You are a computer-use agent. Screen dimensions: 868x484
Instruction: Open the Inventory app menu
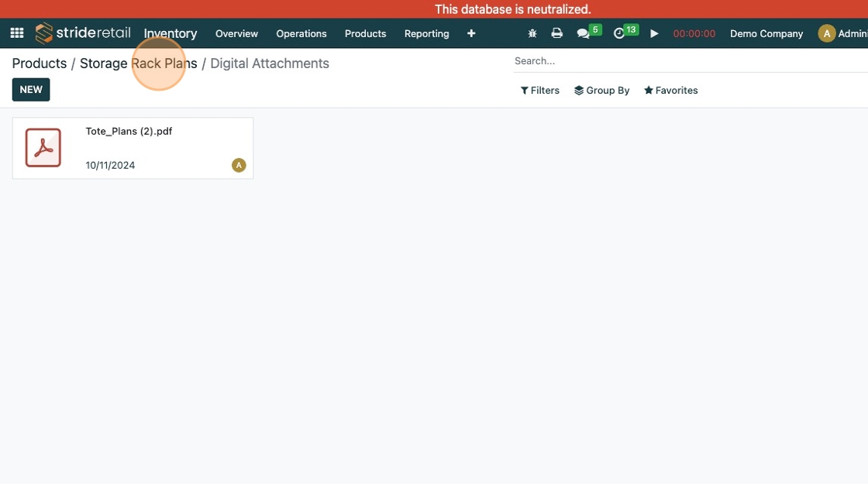pos(170,33)
